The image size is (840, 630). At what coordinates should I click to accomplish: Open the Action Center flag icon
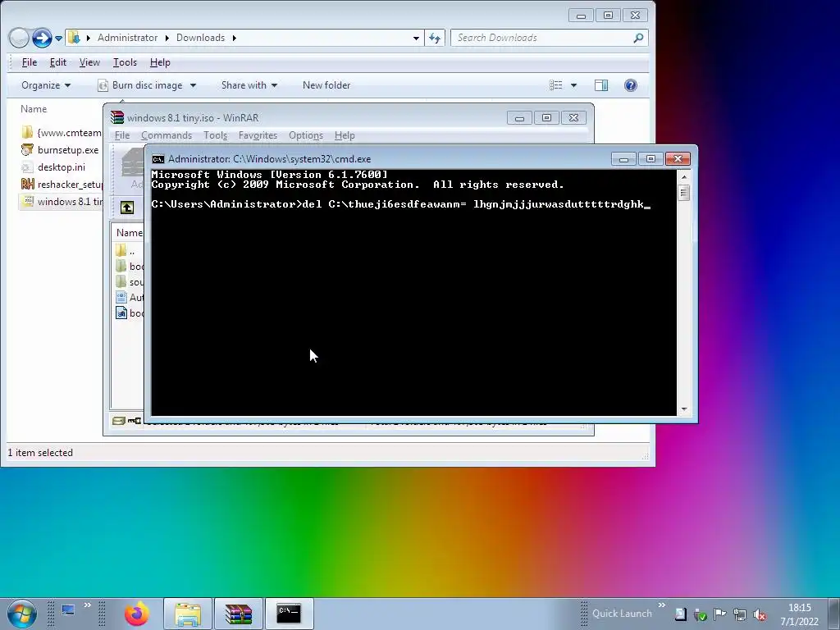click(x=720, y=614)
